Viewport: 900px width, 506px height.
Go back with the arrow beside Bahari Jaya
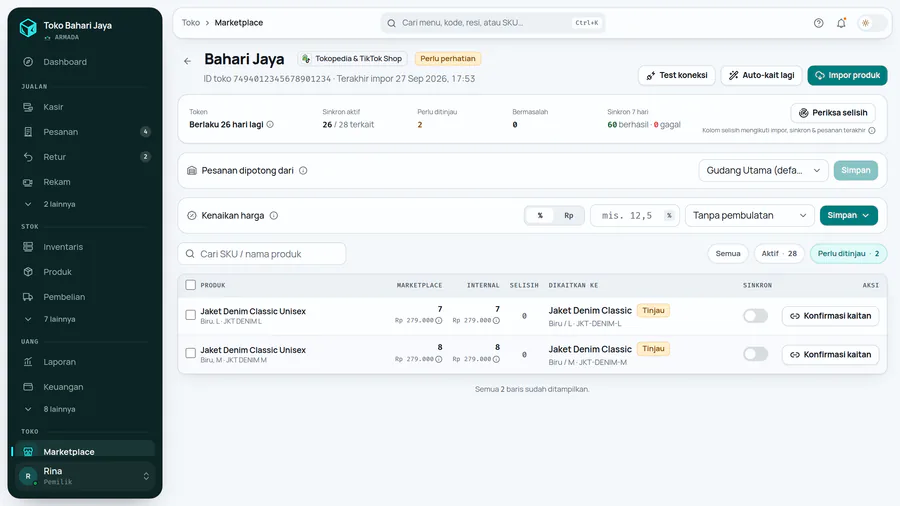coord(188,61)
